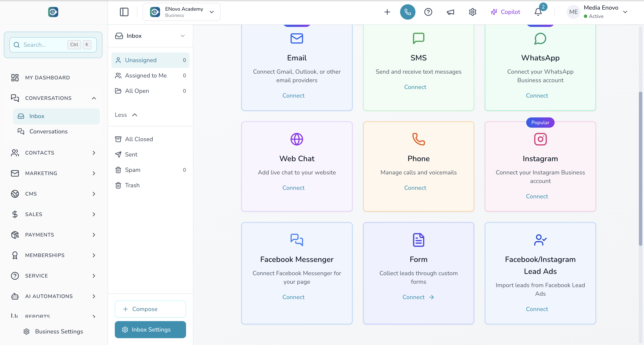Open the phone dialer icon in top bar

pos(408,12)
